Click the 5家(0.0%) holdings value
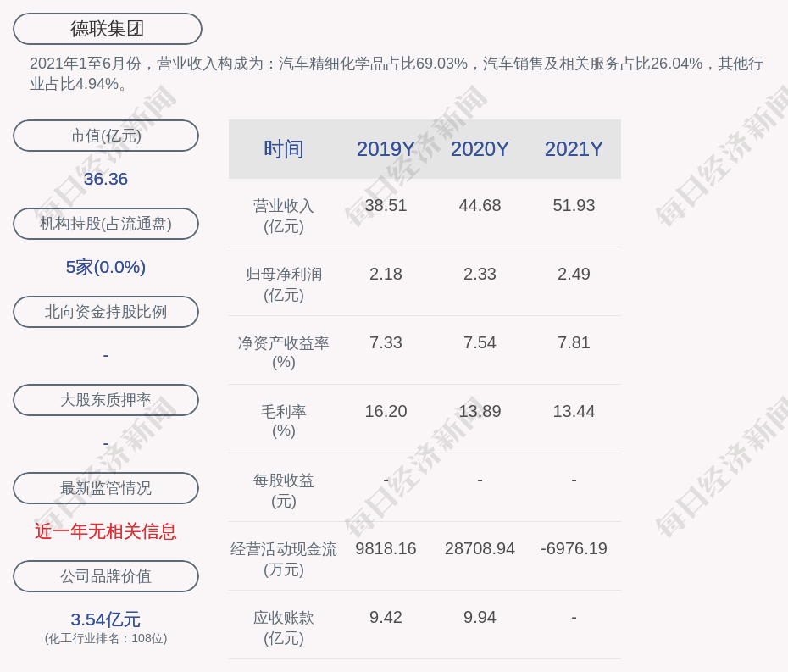Screen dimensions: 788x672 pos(106,267)
